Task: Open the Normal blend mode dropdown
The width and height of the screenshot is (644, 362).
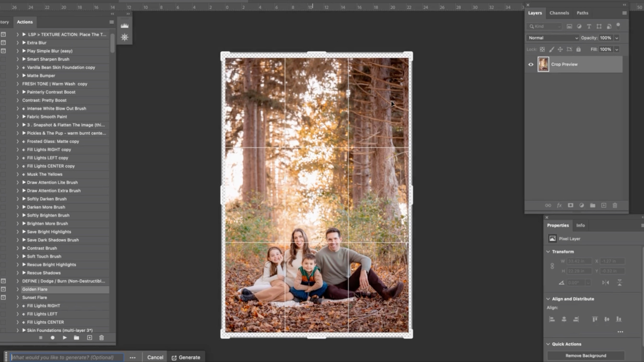Action: [x=552, y=38]
